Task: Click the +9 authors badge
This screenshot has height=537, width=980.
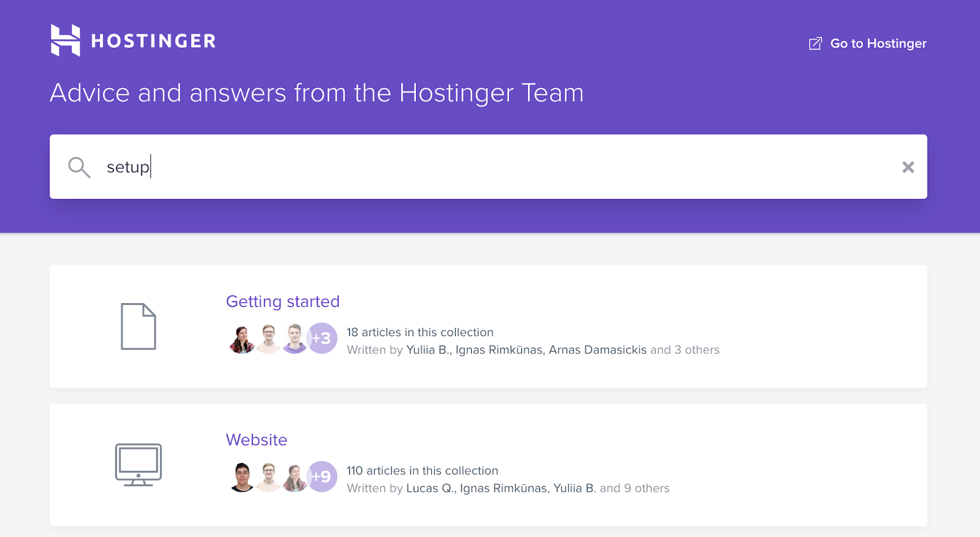Action: pyautogui.click(x=322, y=477)
